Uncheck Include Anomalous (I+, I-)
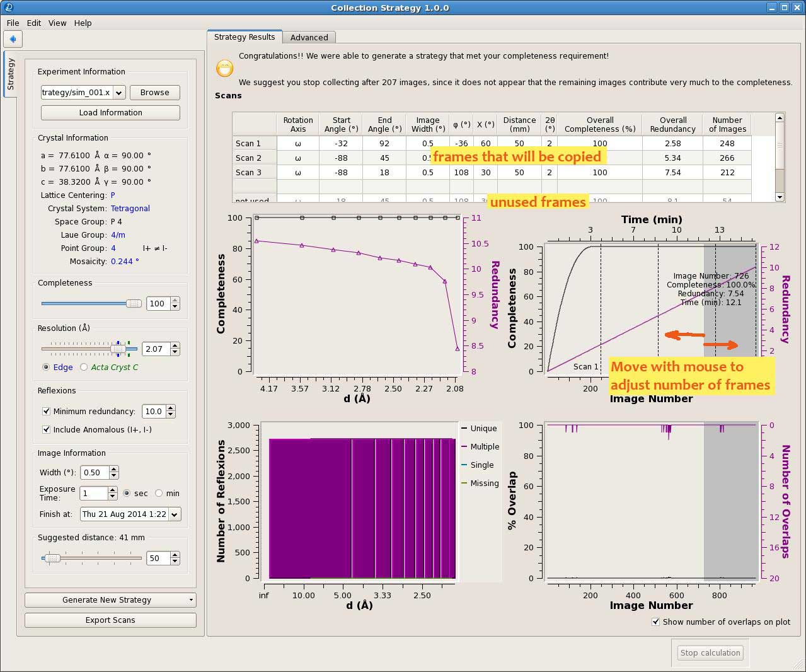Screen dimensions: 806x672 (46, 429)
